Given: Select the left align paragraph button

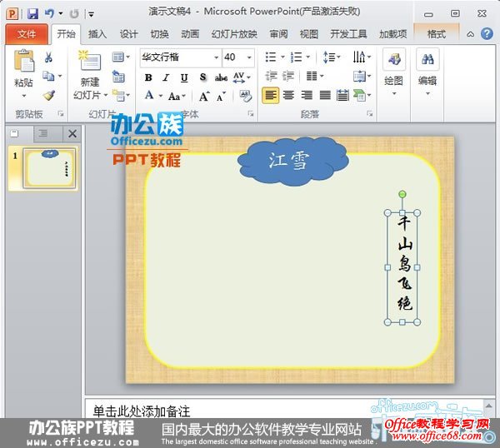Looking at the screenshot, I should tap(270, 96).
